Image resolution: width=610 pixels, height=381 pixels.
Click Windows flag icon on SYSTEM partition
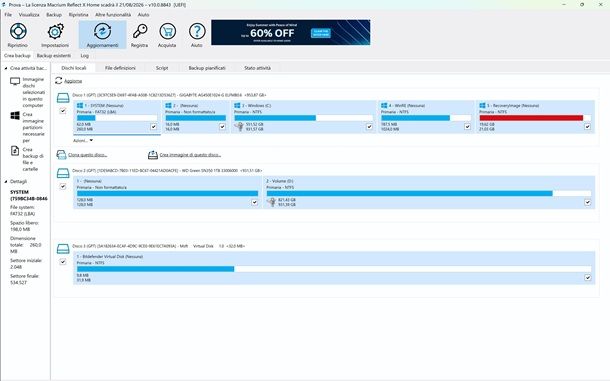80,105
